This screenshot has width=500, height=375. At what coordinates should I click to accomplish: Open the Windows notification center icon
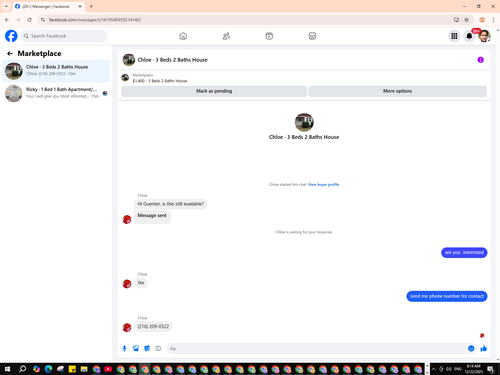click(x=491, y=369)
